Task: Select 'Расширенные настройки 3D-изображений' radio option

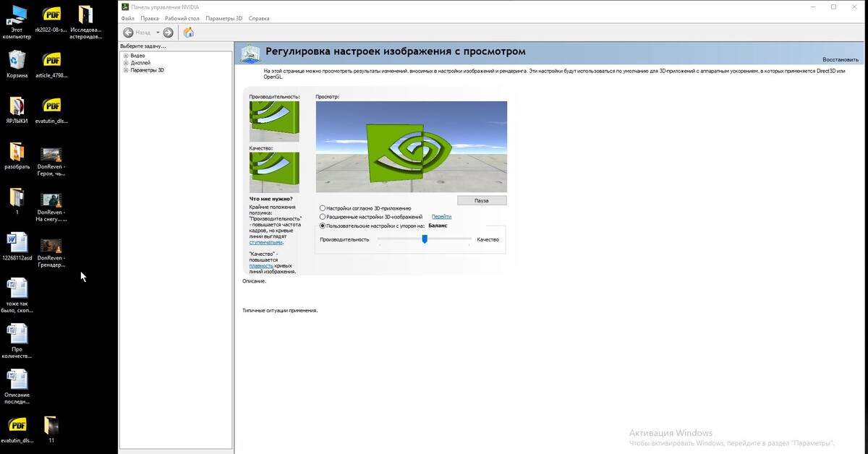Action: pyautogui.click(x=323, y=217)
